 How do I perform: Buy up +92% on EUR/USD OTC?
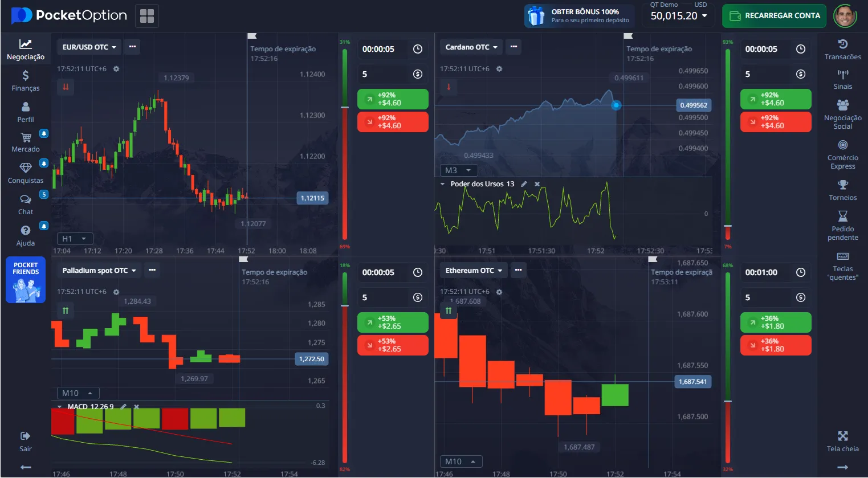[393, 99]
